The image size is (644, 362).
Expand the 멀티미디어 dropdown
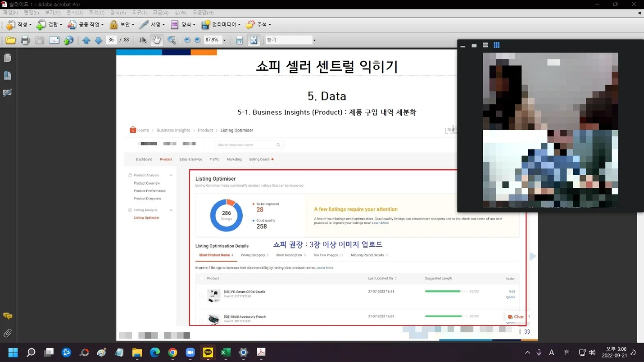tap(221, 25)
